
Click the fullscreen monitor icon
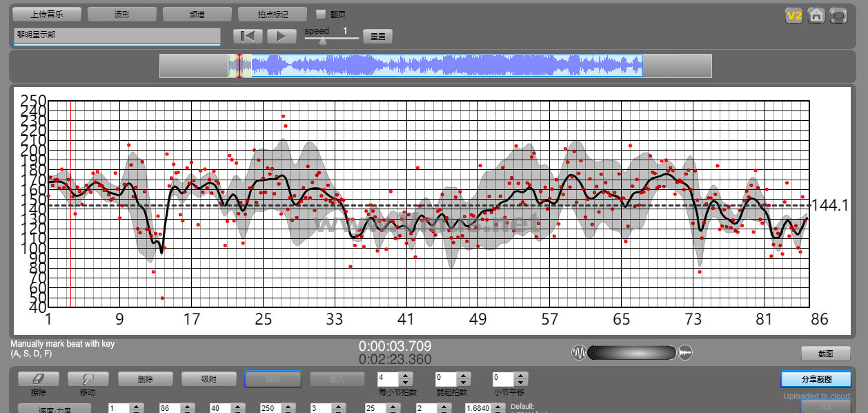[838, 15]
